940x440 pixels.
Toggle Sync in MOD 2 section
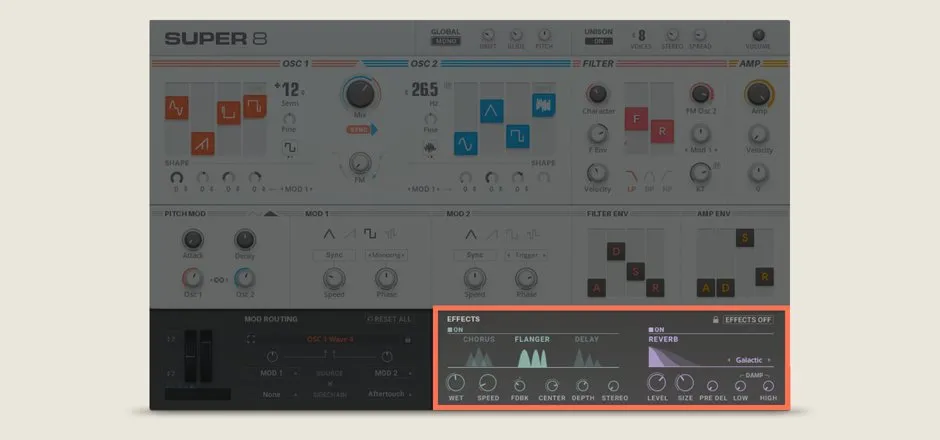475,255
